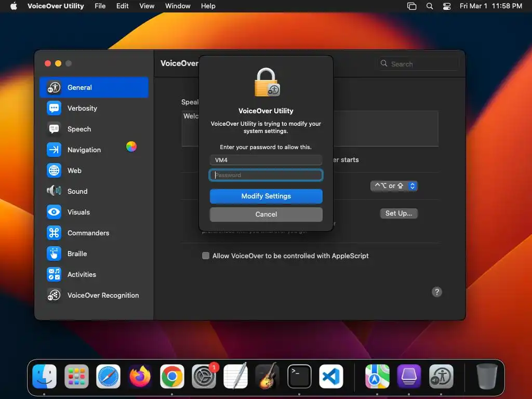Select the Web globe icon
This screenshot has height=399, width=532.
tap(54, 170)
